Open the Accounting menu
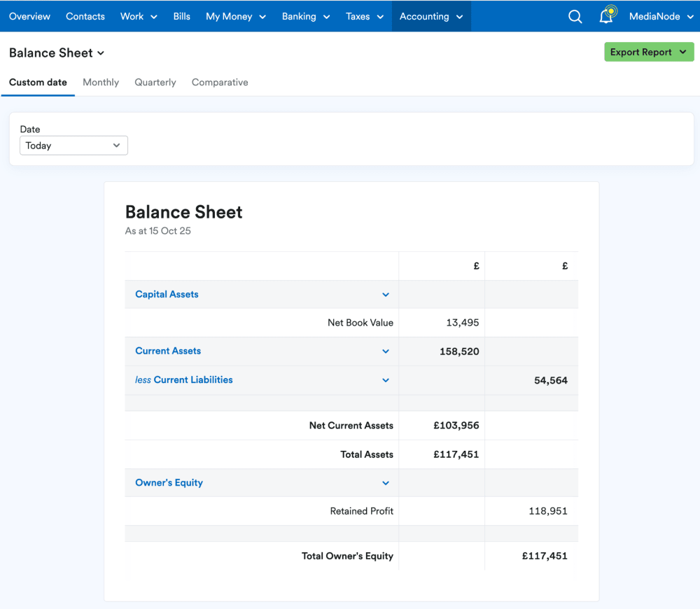The image size is (700, 609). (430, 16)
